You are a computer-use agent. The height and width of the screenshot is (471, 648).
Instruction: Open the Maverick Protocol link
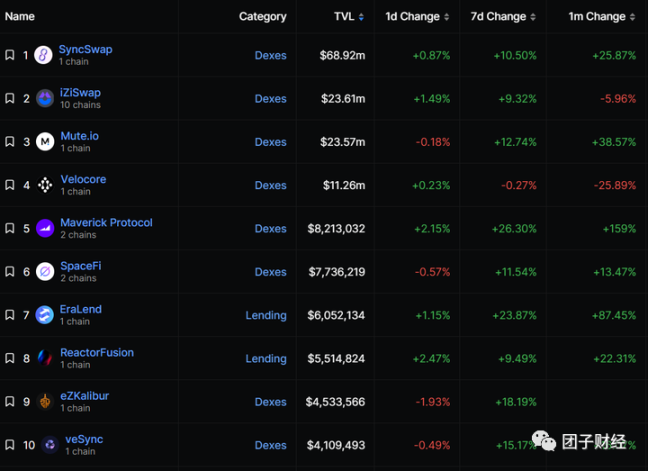[107, 223]
